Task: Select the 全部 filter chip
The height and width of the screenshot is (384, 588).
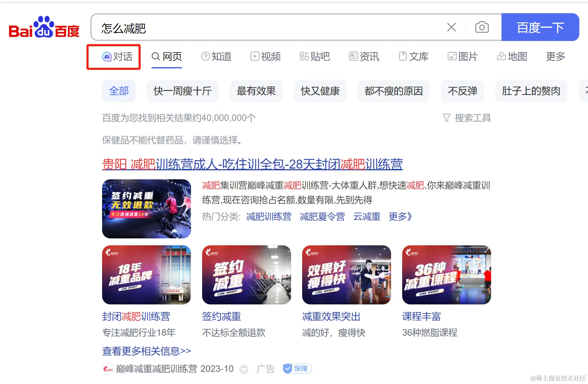Action: pyautogui.click(x=119, y=91)
